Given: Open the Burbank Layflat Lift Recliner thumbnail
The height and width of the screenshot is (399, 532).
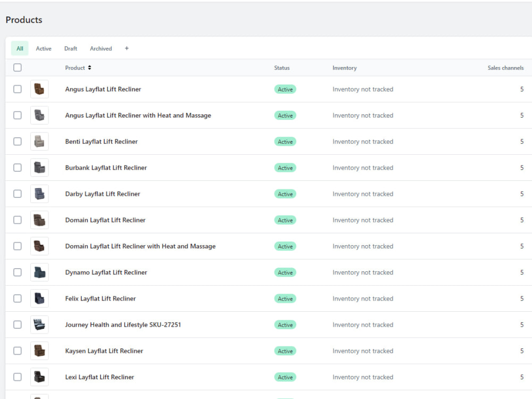Looking at the screenshot, I should [39, 168].
